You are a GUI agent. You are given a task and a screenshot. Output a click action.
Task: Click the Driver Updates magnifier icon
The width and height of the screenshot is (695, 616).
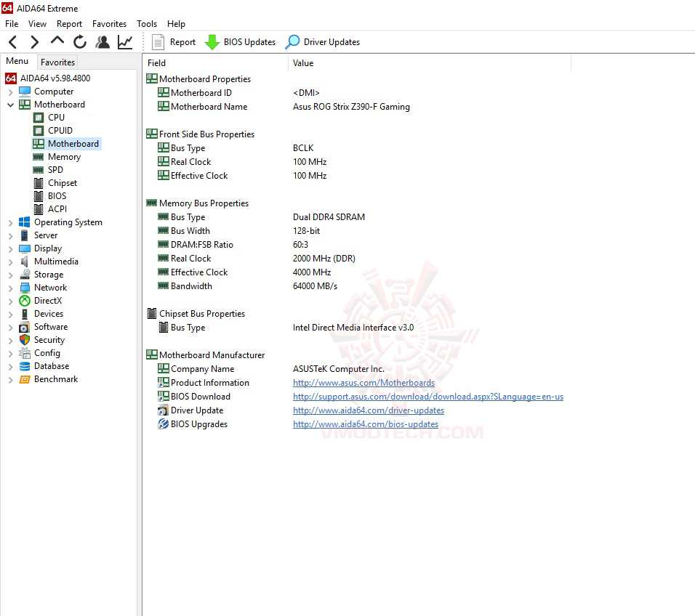pos(292,42)
